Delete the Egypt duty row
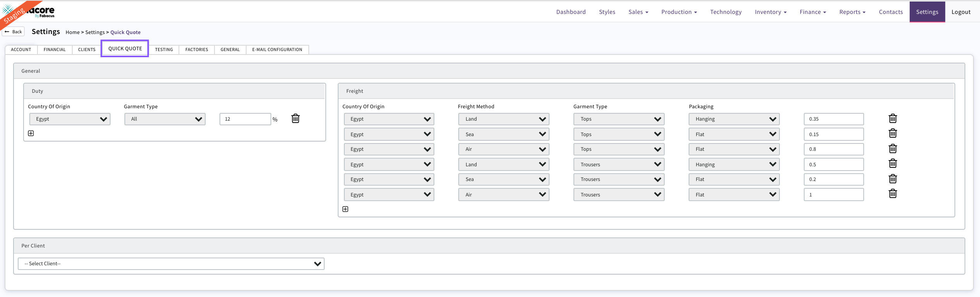Screen dimensions: 980x297 (295, 119)
